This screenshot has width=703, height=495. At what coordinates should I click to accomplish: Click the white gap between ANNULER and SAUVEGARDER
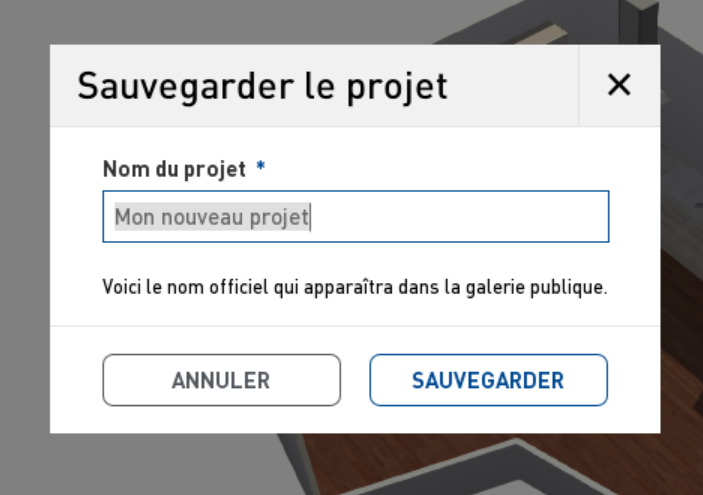(x=355, y=380)
